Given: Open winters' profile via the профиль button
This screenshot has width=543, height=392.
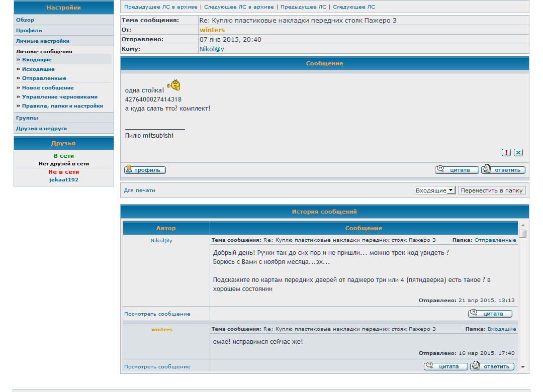Looking at the screenshot, I should [x=145, y=170].
